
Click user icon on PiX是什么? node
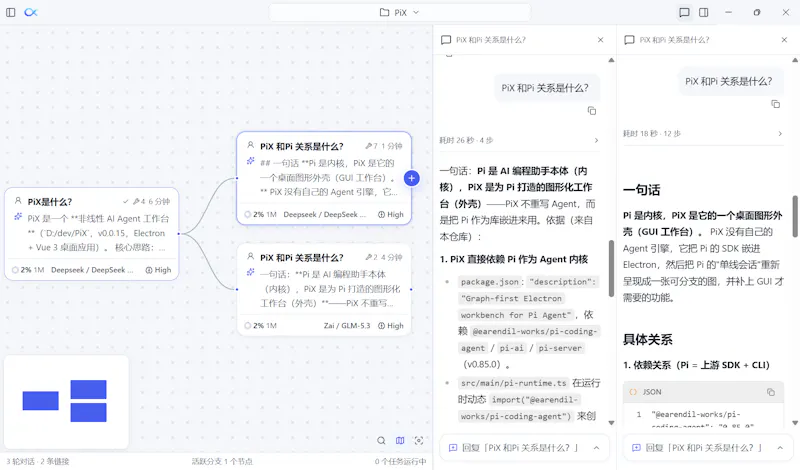point(18,201)
